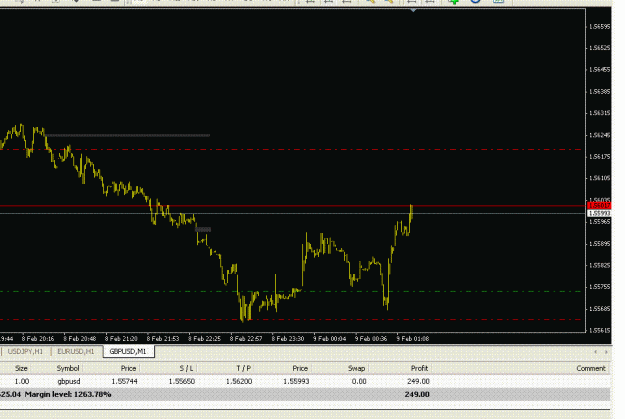Click the 1.55895 price scale label
The height and width of the screenshot is (419, 625).
point(600,243)
